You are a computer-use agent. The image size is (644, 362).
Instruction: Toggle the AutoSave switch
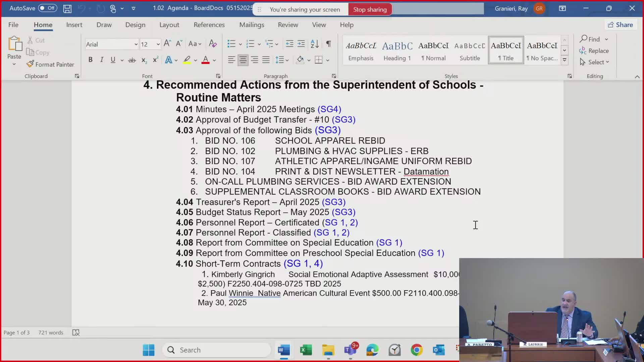click(x=47, y=8)
